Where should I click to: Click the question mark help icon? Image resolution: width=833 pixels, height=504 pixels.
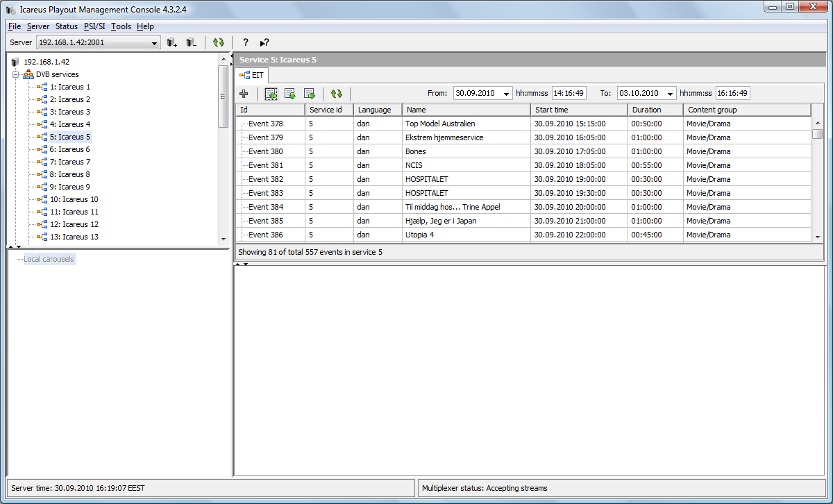pyautogui.click(x=245, y=43)
